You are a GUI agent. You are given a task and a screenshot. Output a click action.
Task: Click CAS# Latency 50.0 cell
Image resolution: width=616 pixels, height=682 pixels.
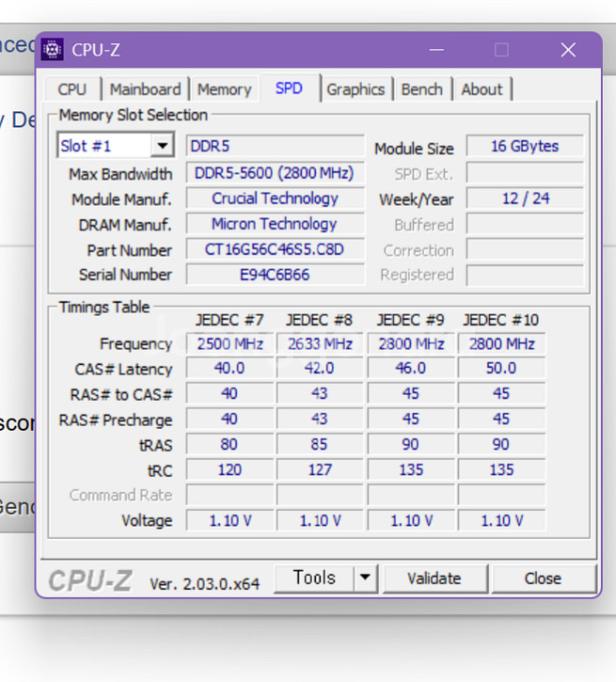click(501, 368)
